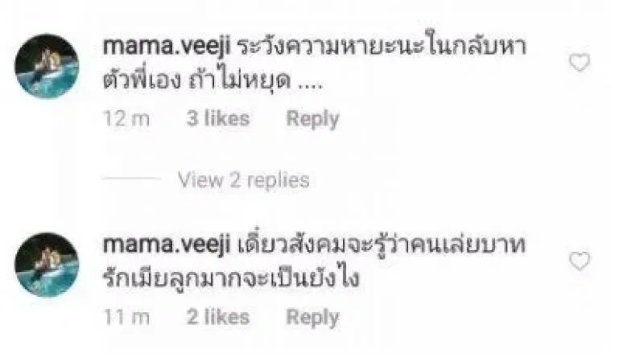The height and width of the screenshot is (362, 644).
Task: Click the trailing dots ending the first comment
Action: (x=310, y=87)
